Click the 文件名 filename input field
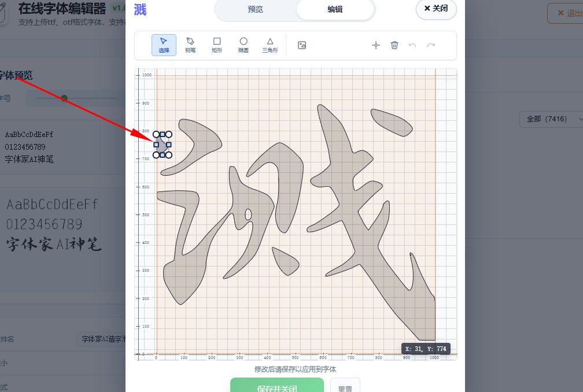Viewport: 583px width, 392px height. tap(104, 339)
